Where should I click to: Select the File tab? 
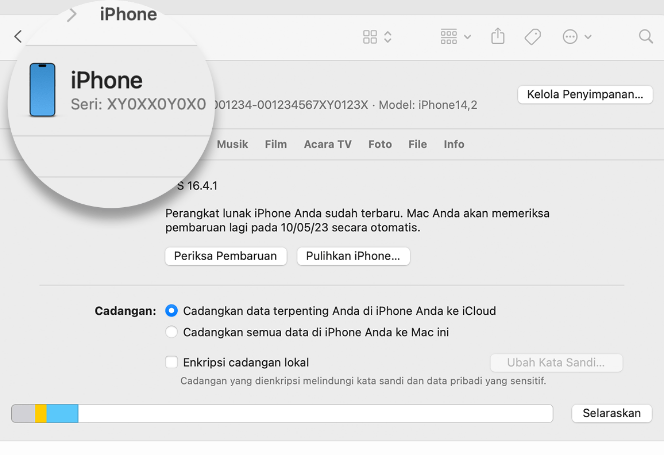(x=418, y=144)
